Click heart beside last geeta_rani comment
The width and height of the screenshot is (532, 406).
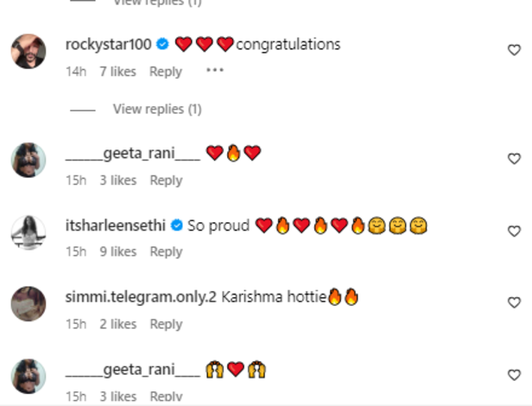coord(514,375)
